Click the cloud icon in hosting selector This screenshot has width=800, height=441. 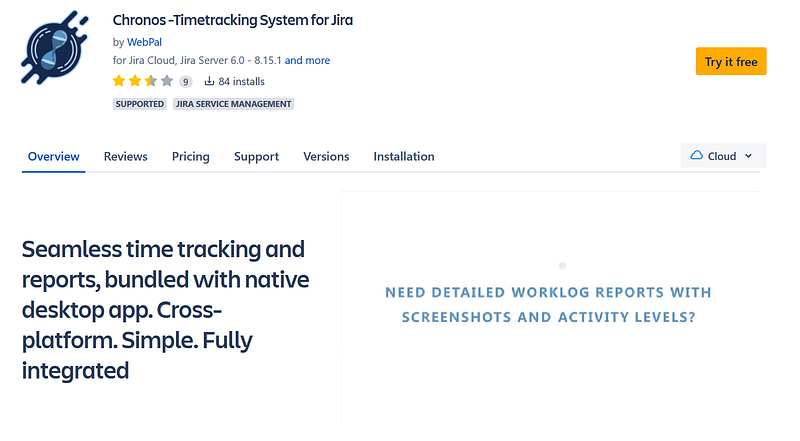click(696, 156)
